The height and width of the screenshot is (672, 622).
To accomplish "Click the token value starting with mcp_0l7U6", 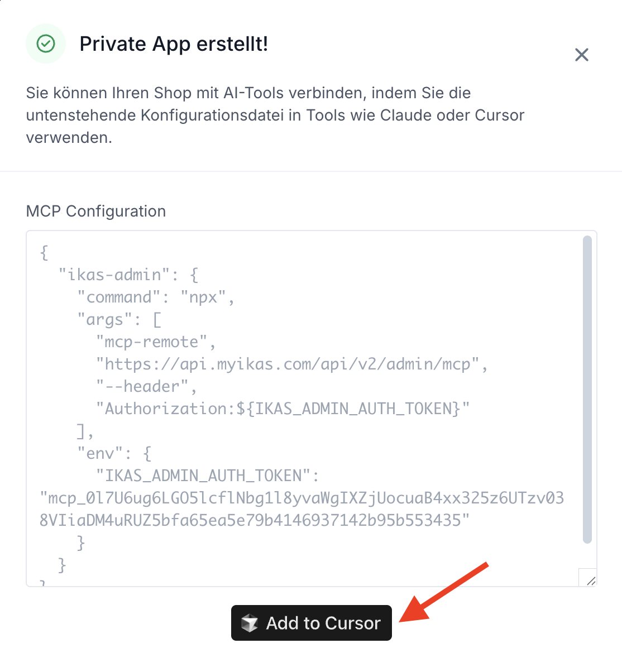I will coord(302,498).
